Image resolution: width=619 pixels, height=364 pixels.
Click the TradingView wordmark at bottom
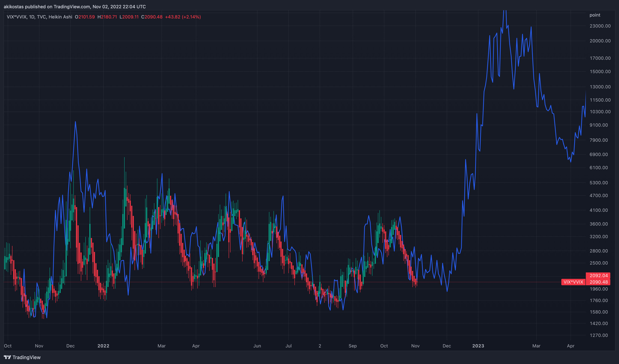(27, 357)
